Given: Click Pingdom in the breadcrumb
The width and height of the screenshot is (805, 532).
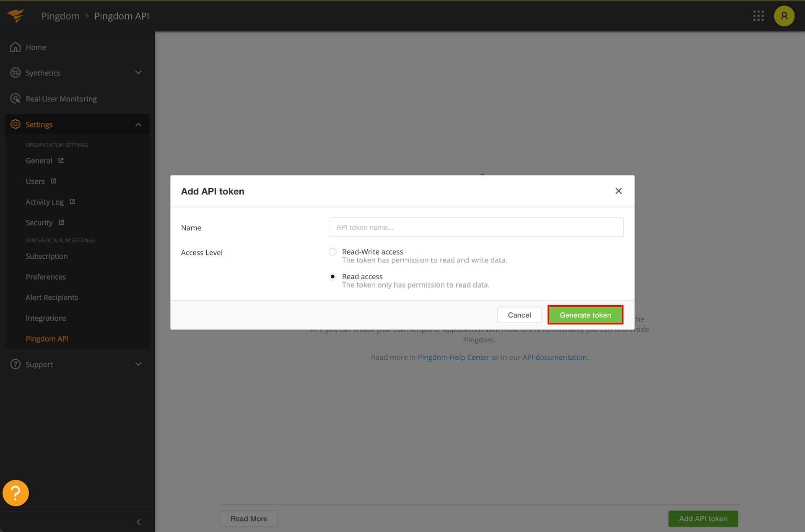Looking at the screenshot, I should 60,16.
